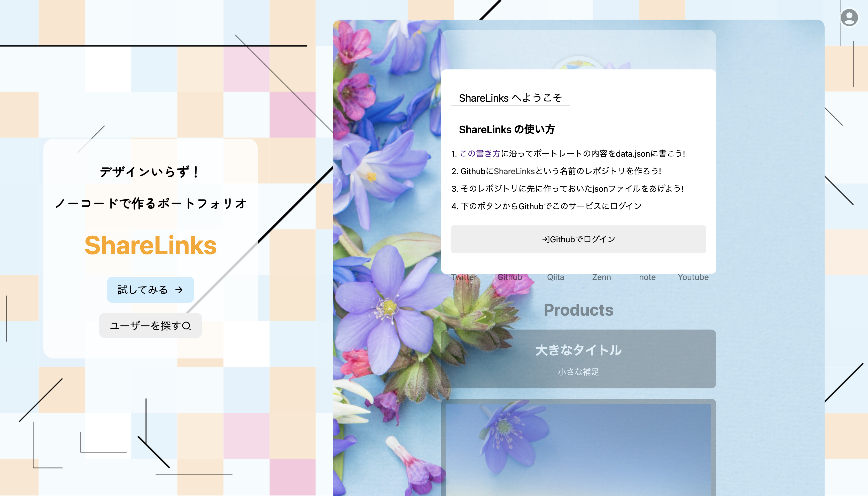Screen dimensions: 868x496
Task: Follow the ShareLinks repository name link
Action: coord(514,171)
